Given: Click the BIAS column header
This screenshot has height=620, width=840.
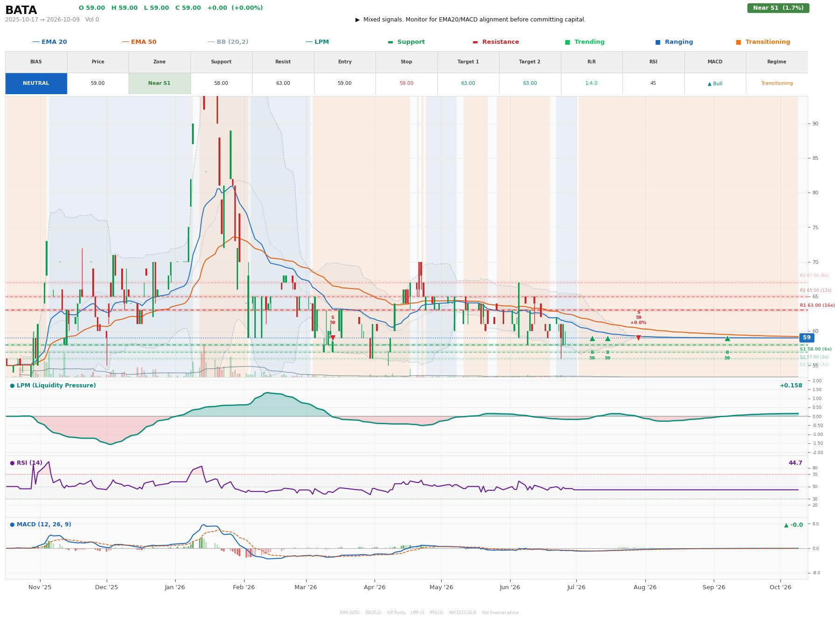Looking at the screenshot, I should (x=36, y=62).
